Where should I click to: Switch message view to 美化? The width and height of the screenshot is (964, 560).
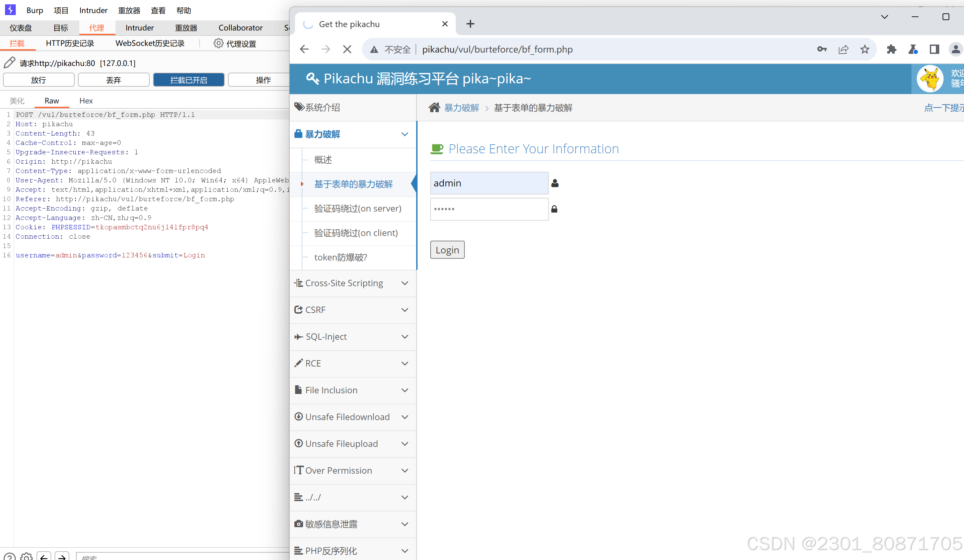click(x=17, y=101)
